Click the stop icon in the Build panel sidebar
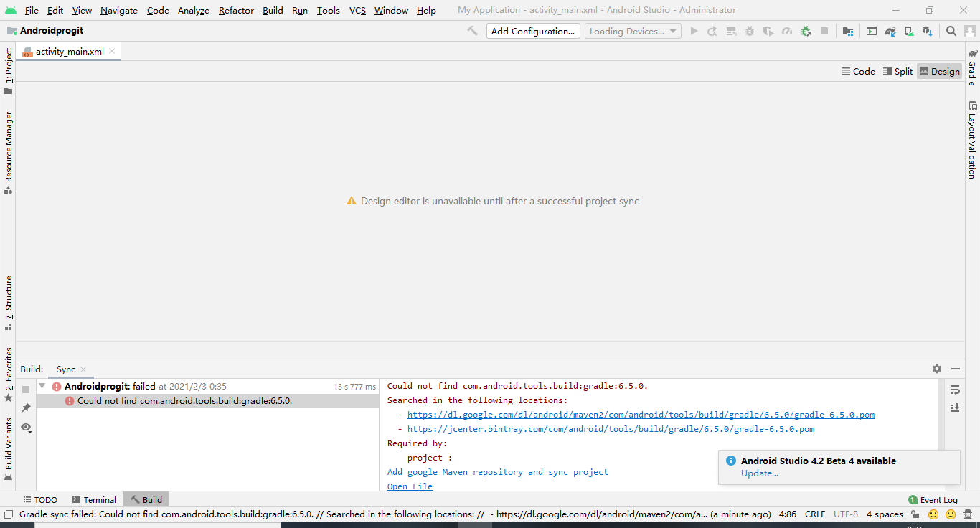 click(x=26, y=389)
